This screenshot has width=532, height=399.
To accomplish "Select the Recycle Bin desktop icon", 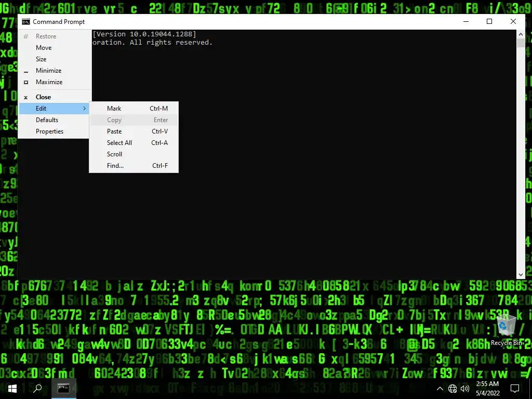I will click(507, 330).
